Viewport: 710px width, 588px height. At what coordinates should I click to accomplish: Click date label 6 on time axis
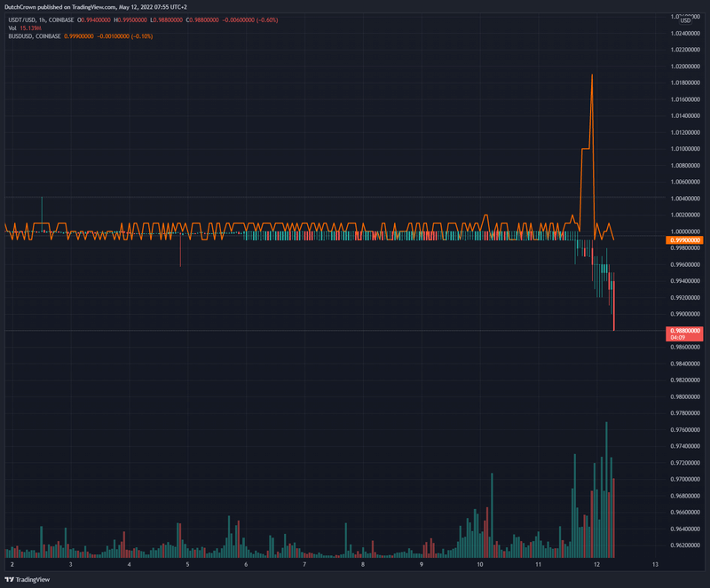(x=246, y=564)
